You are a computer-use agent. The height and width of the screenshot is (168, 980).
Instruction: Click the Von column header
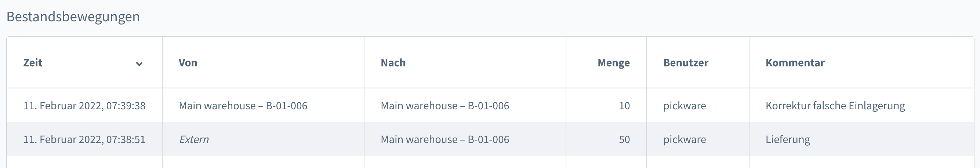[x=188, y=63]
